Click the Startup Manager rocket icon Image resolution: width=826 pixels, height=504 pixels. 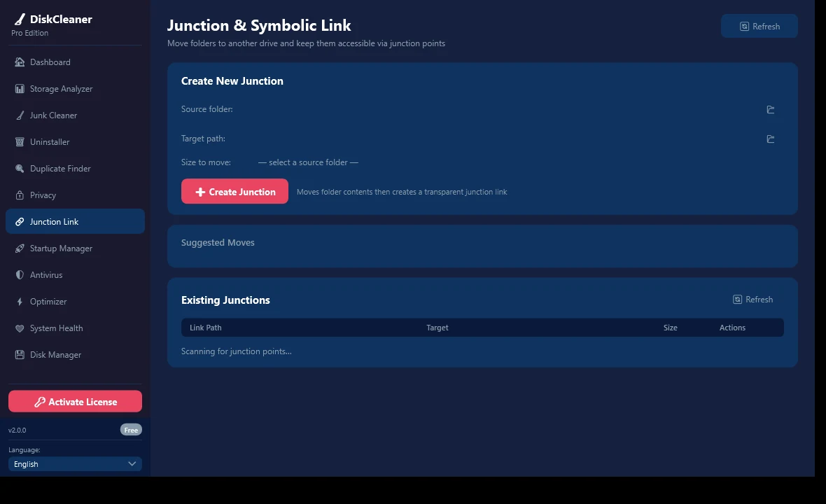20,248
